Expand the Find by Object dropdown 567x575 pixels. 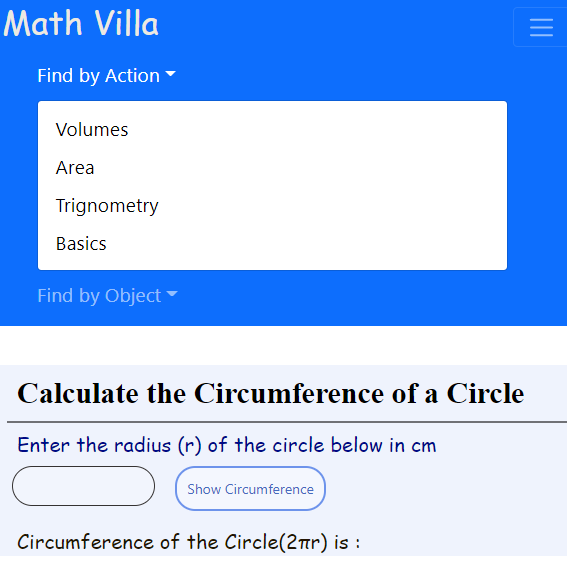coord(107,296)
